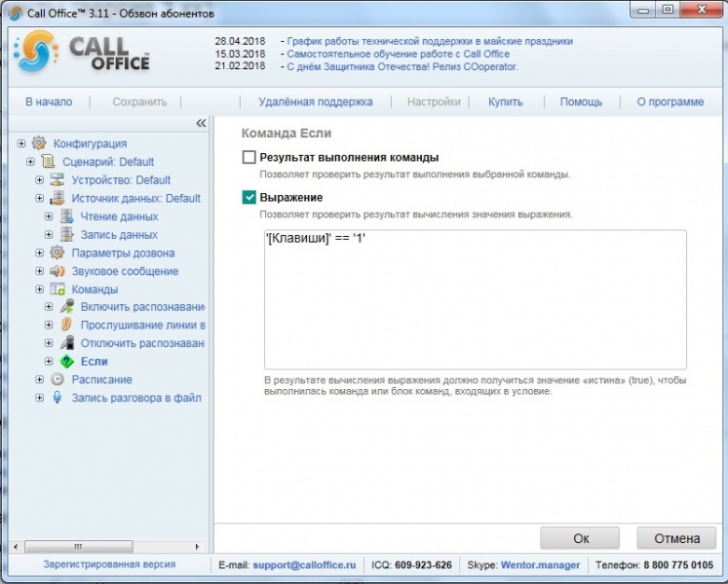The image size is (728, 584).
Task: Select Запись разговора в файл item
Action: click(x=136, y=398)
